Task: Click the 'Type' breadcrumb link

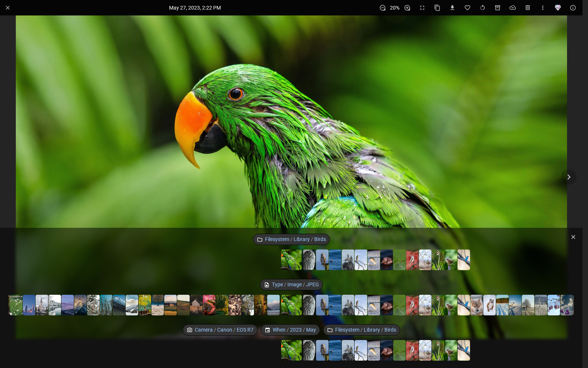Action: coord(277,285)
